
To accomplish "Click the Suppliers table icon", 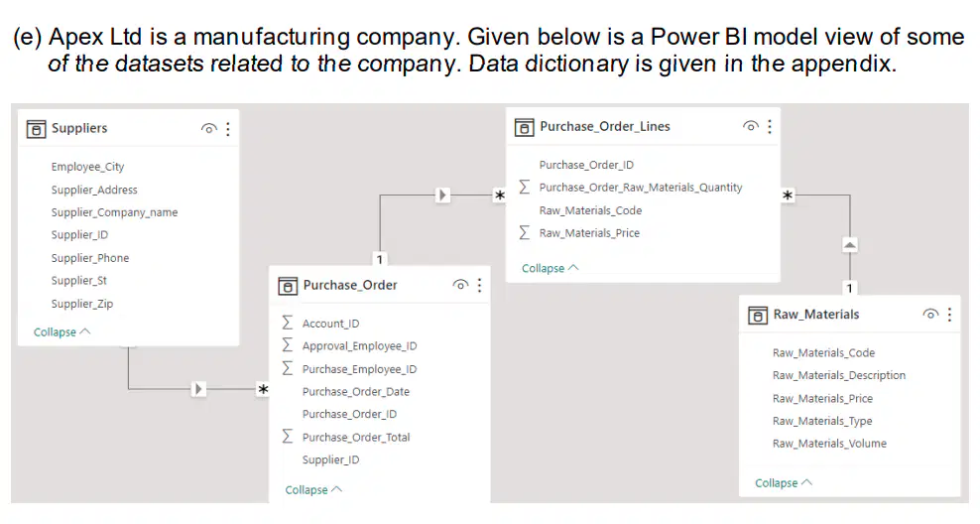I will [37, 129].
